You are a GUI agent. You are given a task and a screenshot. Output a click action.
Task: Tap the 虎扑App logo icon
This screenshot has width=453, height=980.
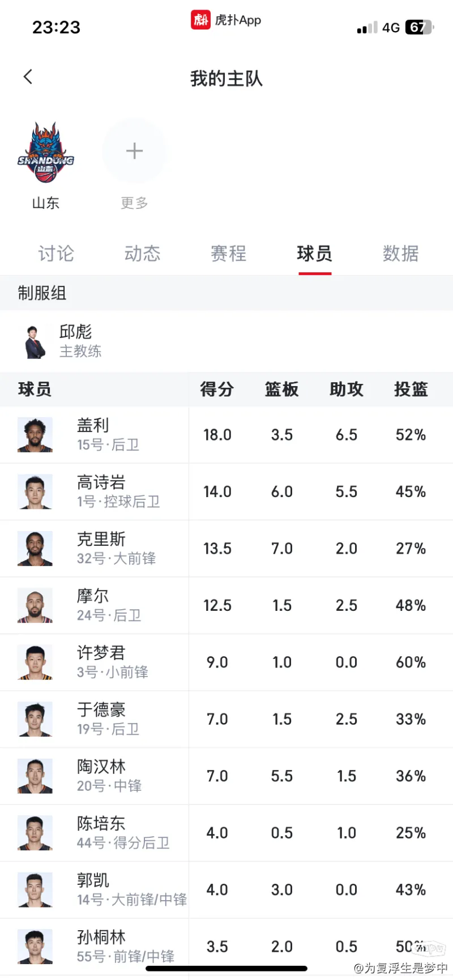tap(200, 20)
